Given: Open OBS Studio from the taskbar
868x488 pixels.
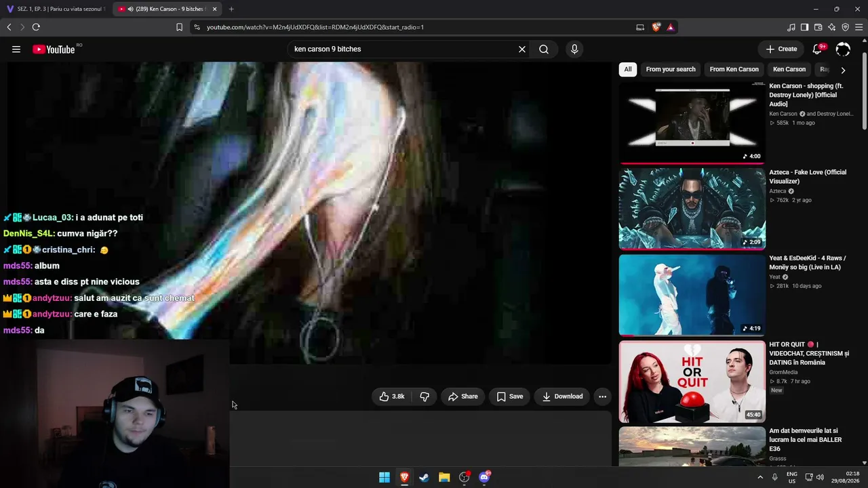Looking at the screenshot, I should pyautogui.click(x=465, y=477).
